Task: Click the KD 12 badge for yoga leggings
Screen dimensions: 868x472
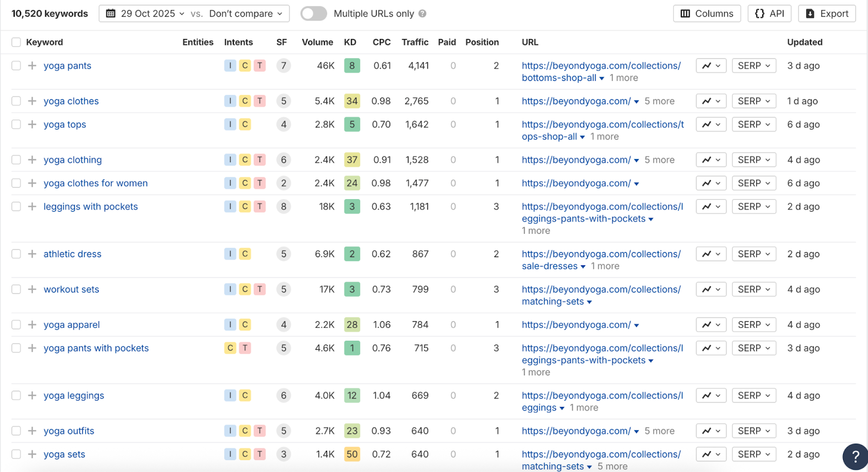Action: (x=352, y=396)
